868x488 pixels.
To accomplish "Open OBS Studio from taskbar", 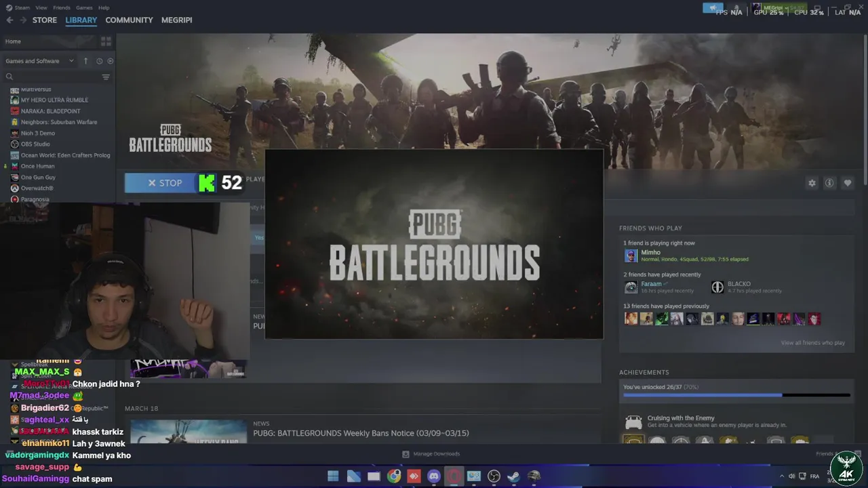I will [494, 476].
